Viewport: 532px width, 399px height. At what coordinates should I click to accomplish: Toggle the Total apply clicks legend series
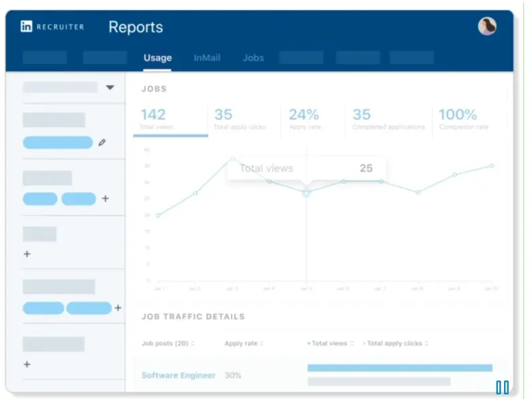394,343
